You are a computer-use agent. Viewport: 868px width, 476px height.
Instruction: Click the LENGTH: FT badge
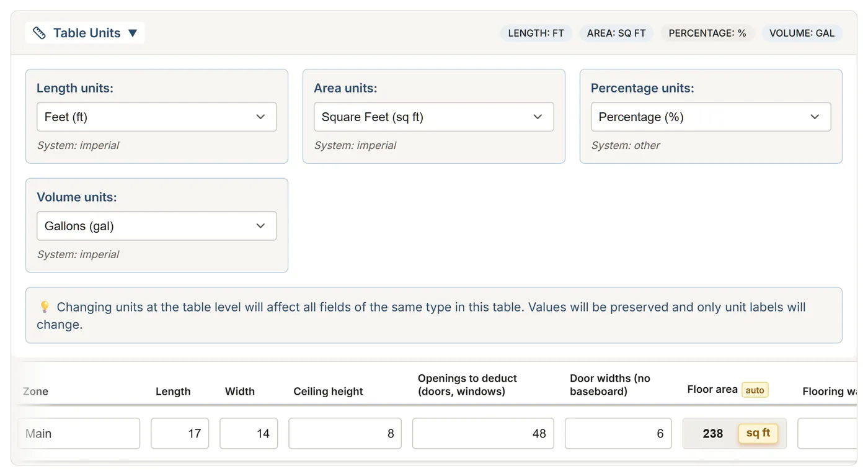pos(536,33)
